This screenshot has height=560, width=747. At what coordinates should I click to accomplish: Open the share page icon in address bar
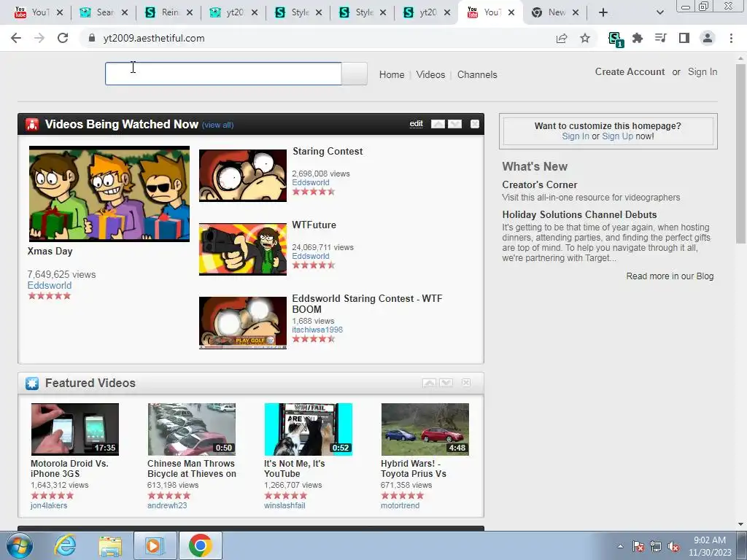coord(562,38)
